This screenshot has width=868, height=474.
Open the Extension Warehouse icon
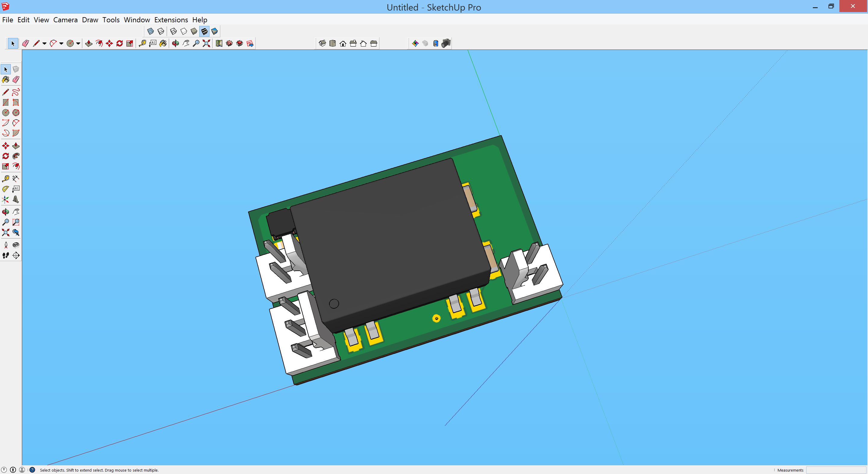[x=240, y=43]
